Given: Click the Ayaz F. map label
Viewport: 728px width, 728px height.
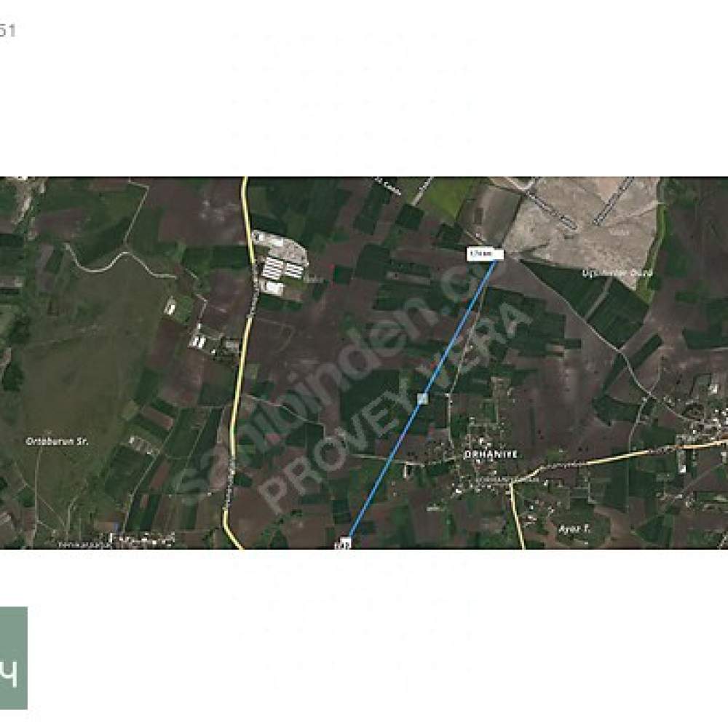Looking at the screenshot, I should click(574, 529).
